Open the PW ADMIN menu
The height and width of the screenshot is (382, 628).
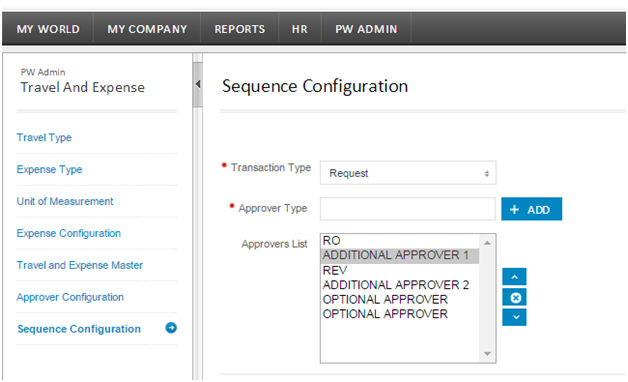[366, 29]
